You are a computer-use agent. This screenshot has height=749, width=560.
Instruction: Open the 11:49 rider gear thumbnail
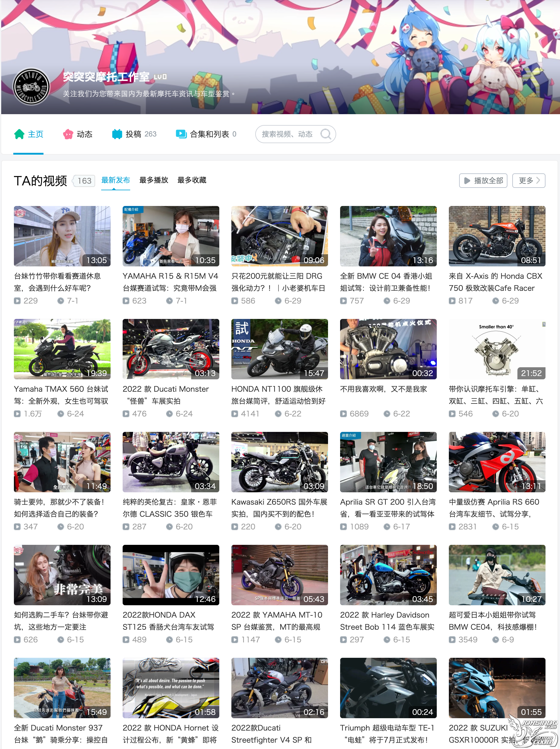coord(62,462)
